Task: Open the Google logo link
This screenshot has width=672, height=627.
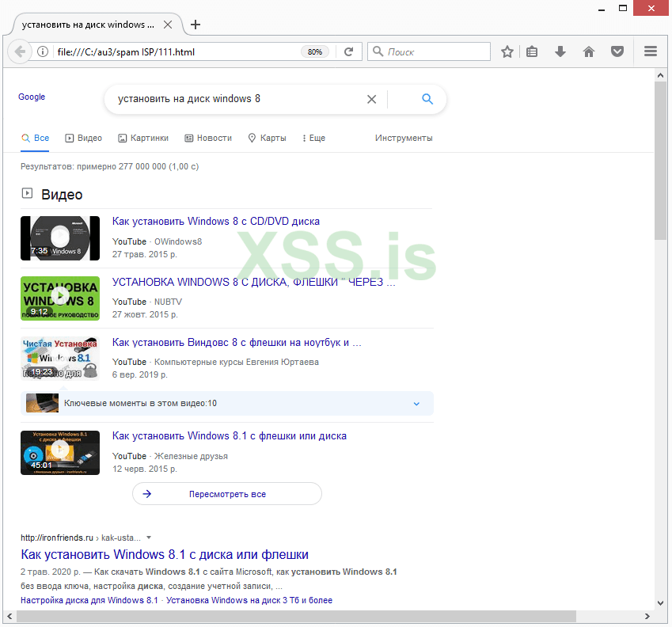Action: [x=32, y=97]
